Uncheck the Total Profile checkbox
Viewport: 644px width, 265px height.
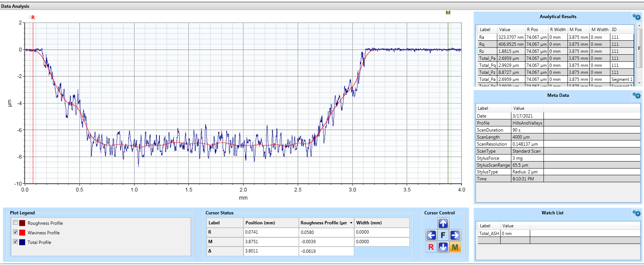(x=16, y=242)
